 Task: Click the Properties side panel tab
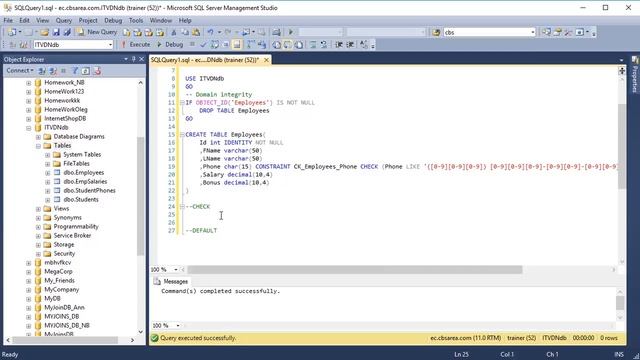635,74
